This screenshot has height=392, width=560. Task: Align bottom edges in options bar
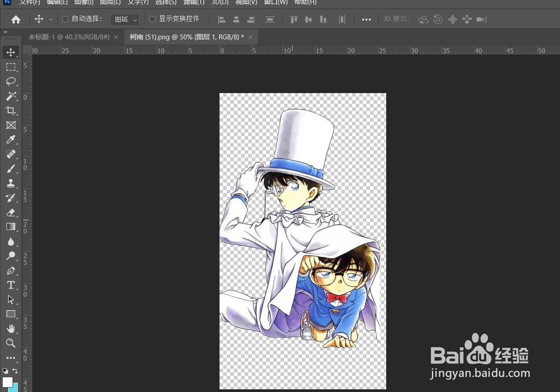tap(323, 19)
